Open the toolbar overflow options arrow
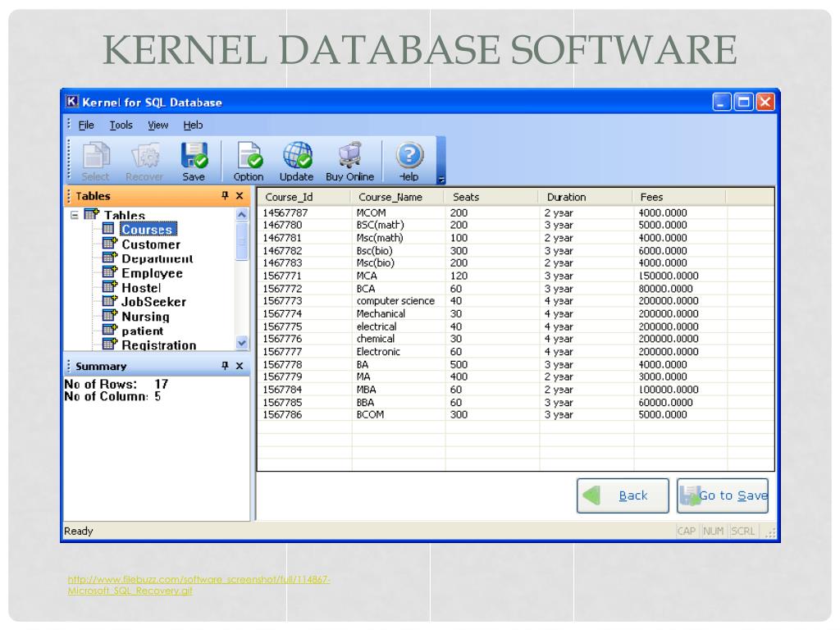 point(441,180)
